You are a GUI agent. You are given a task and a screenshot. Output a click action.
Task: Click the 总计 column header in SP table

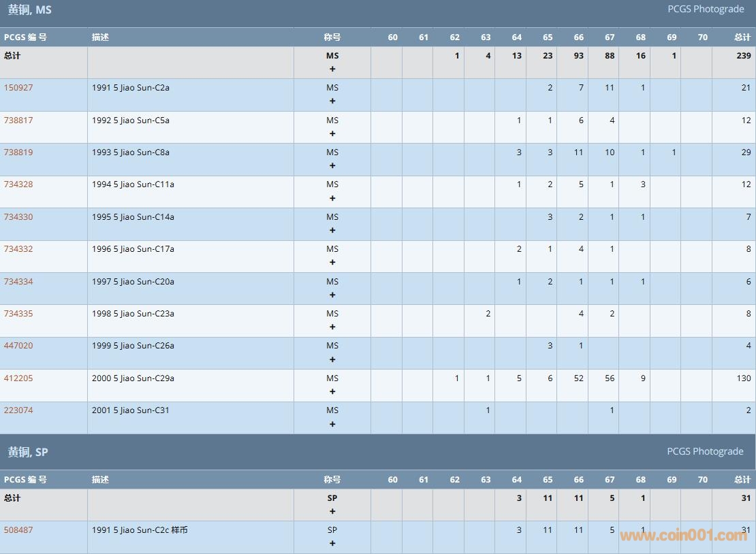tap(742, 480)
